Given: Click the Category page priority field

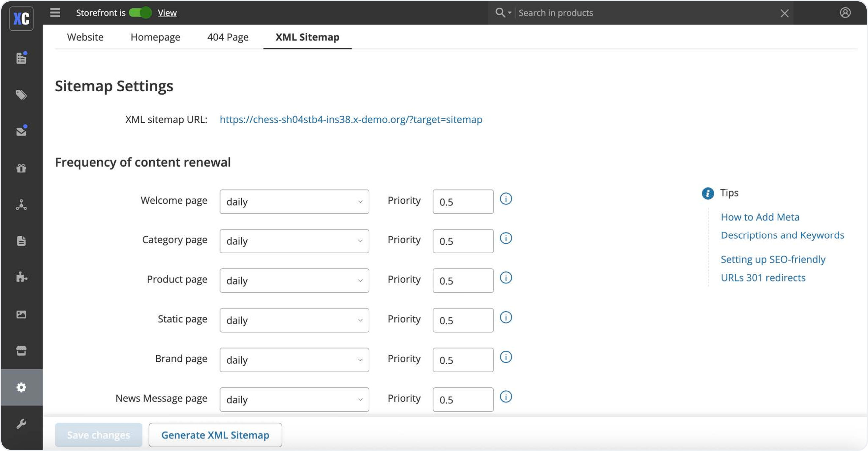Looking at the screenshot, I should pyautogui.click(x=463, y=241).
